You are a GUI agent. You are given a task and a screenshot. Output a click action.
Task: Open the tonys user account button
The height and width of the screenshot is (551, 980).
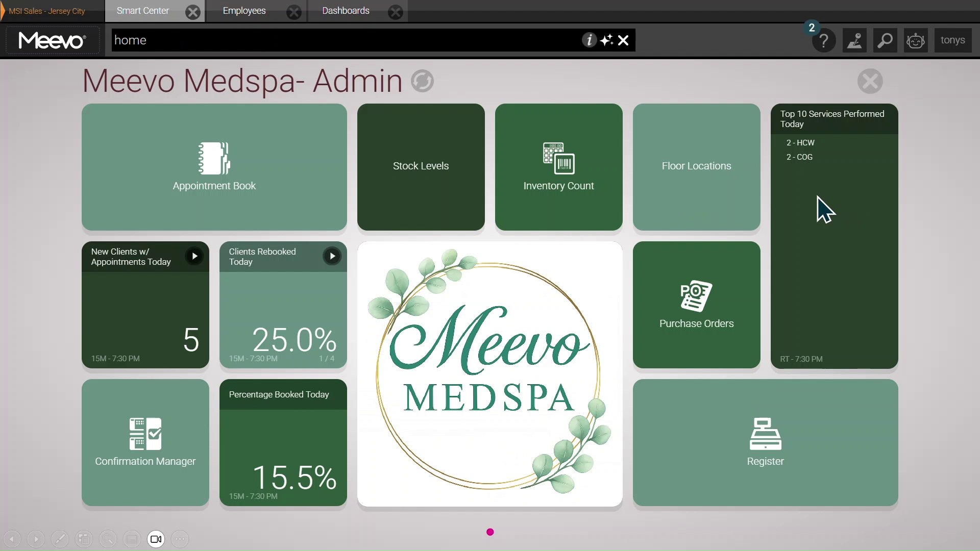[x=953, y=40]
